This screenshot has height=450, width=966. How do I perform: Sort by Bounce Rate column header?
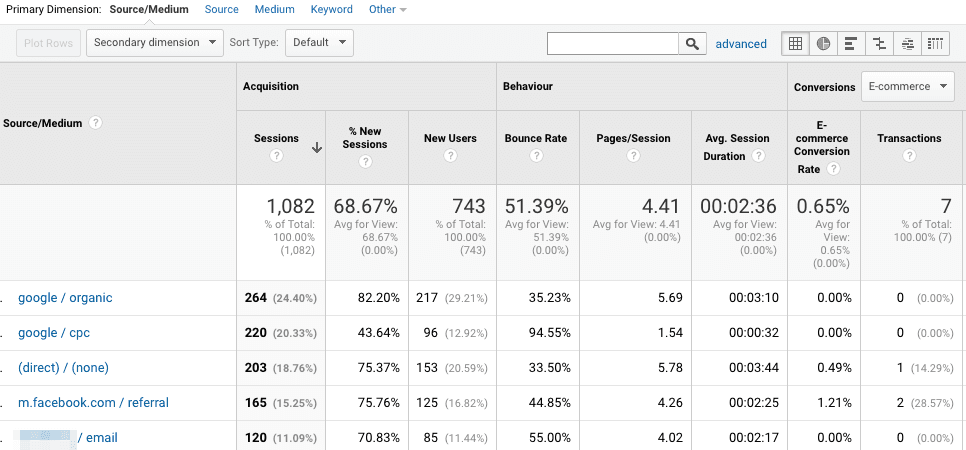[536, 139]
